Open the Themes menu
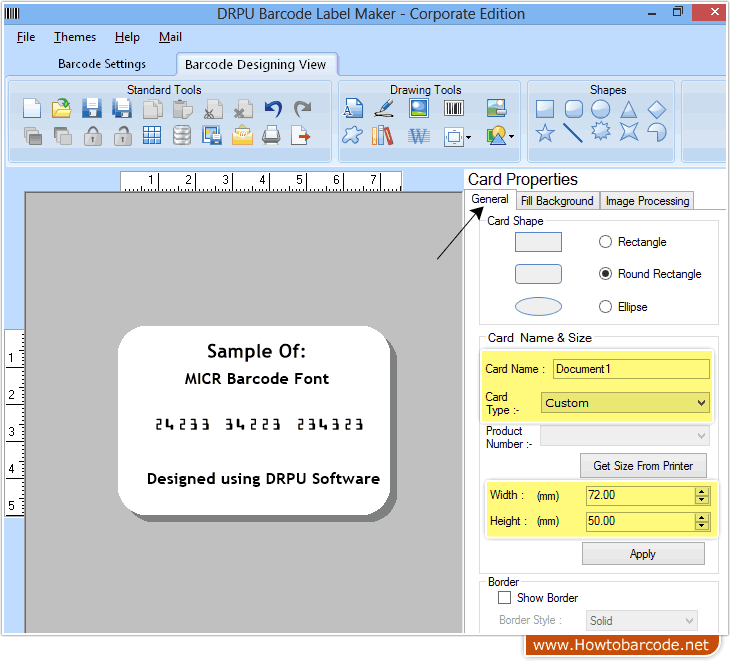The image size is (730, 662). tap(74, 37)
